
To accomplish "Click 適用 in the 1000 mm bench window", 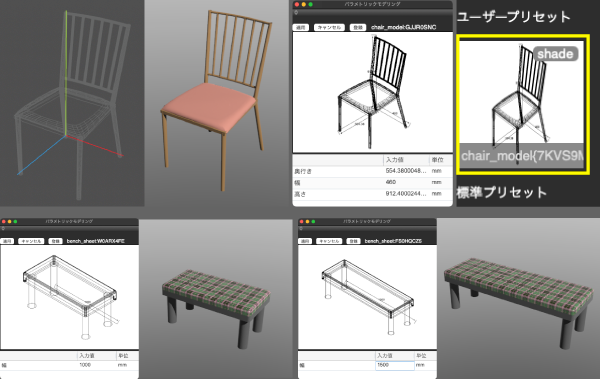I will (x=7, y=241).
